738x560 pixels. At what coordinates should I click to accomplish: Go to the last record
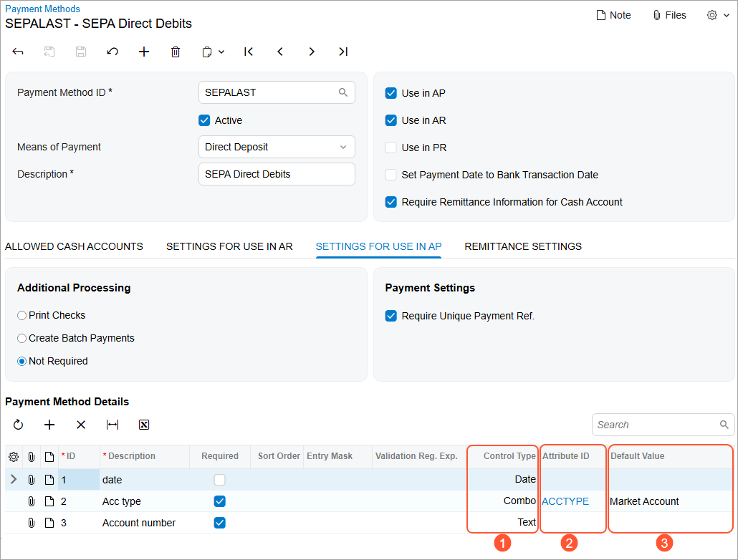coord(343,52)
